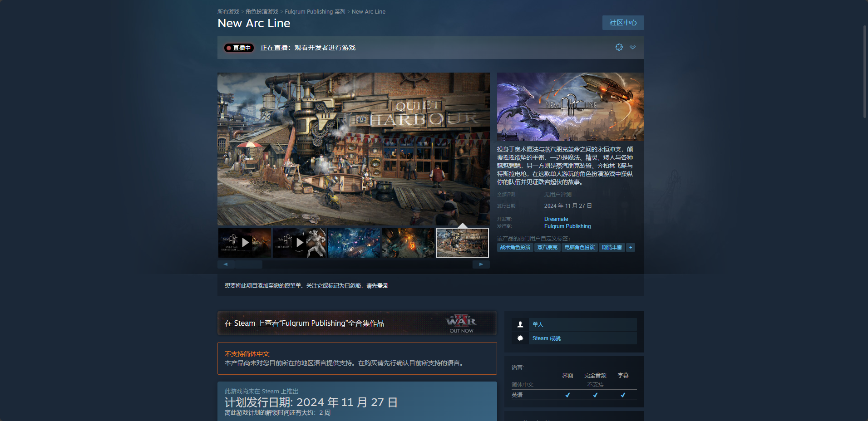Open 所有游戏 breadcrumb link
Screen dimensions: 868x421
click(x=228, y=12)
